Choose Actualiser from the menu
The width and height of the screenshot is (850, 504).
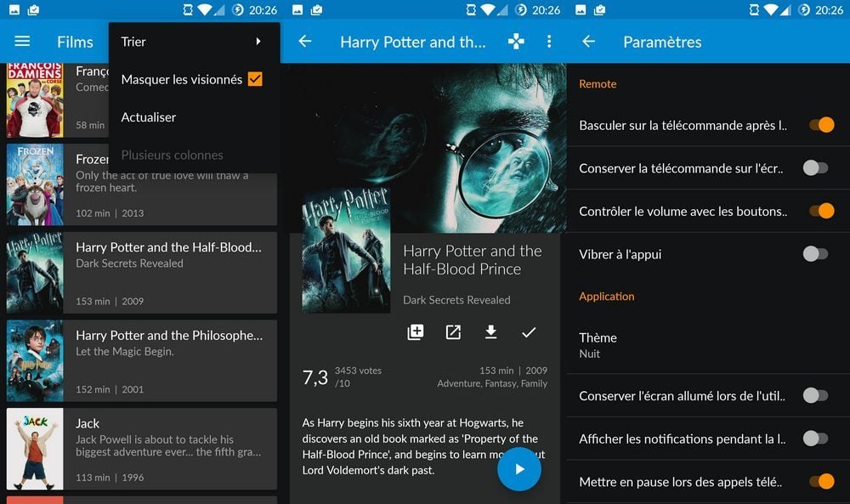(x=194, y=117)
